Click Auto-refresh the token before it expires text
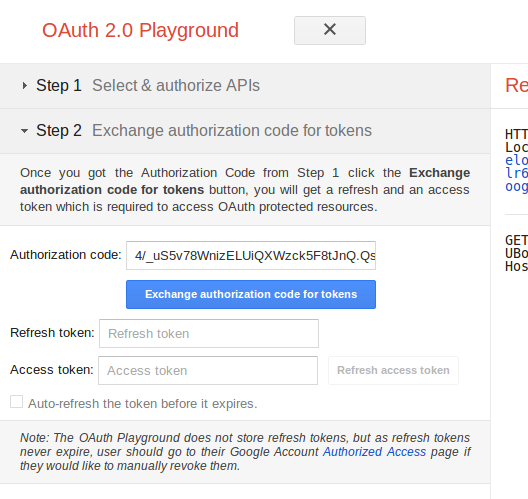The image size is (528, 499). (x=143, y=403)
